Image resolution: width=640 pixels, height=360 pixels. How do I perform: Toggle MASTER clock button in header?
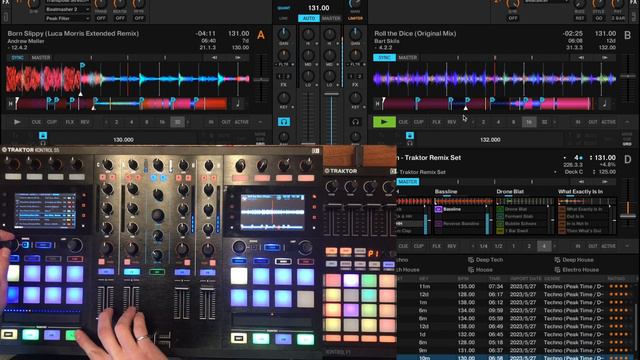331,18
